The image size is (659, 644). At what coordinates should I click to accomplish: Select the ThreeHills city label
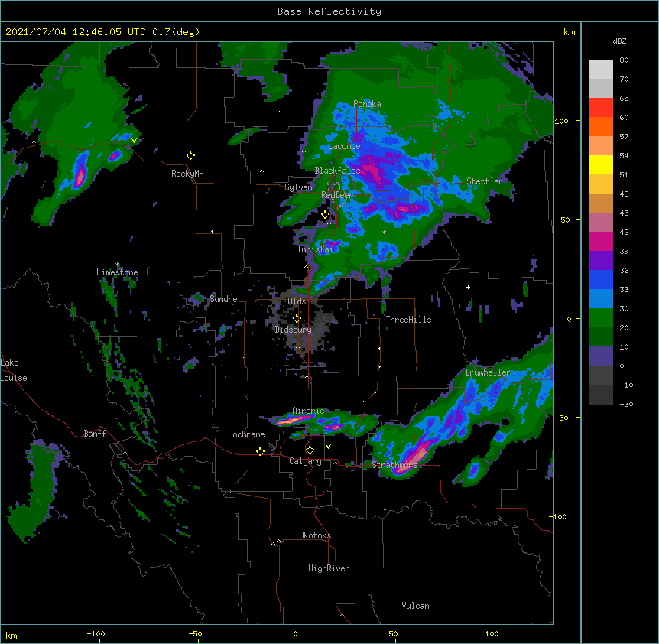[x=408, y=320]
